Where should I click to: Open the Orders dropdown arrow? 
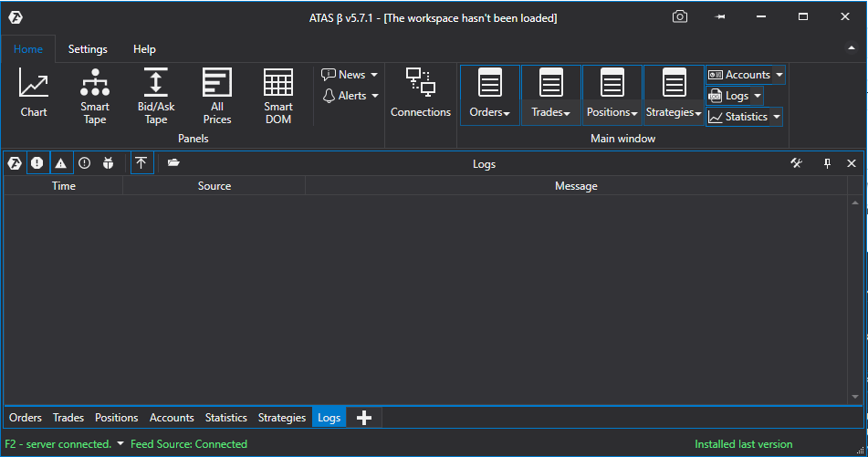(506, 113)
